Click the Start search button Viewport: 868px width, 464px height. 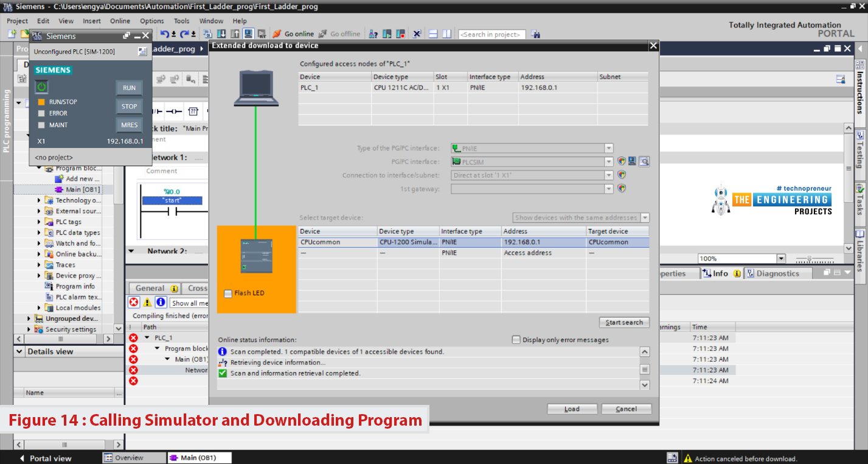tap(624, 322)
